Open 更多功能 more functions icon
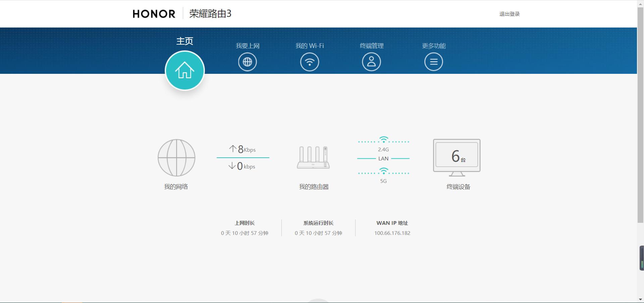644x303 pixels. tap(433, 61)
